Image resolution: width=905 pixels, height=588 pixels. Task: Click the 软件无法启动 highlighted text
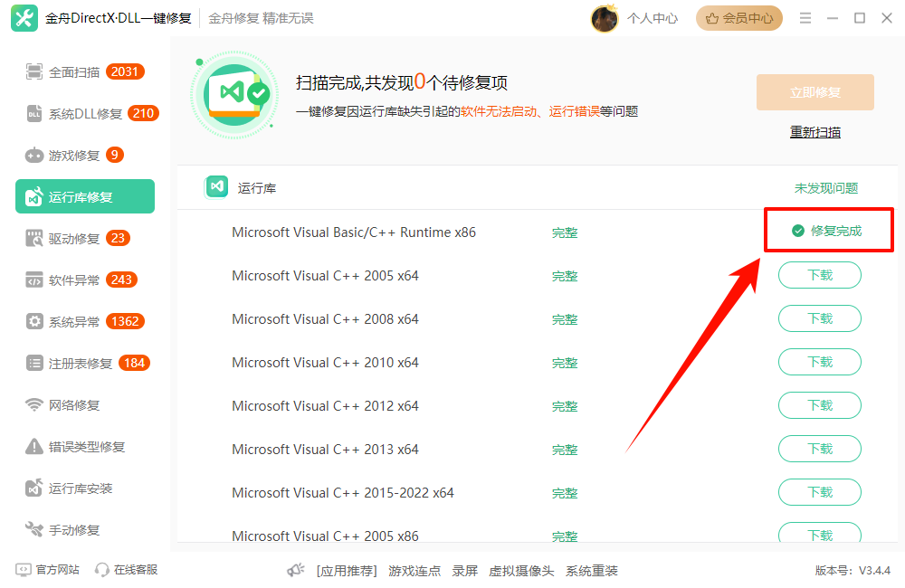(x=499, y=111)
